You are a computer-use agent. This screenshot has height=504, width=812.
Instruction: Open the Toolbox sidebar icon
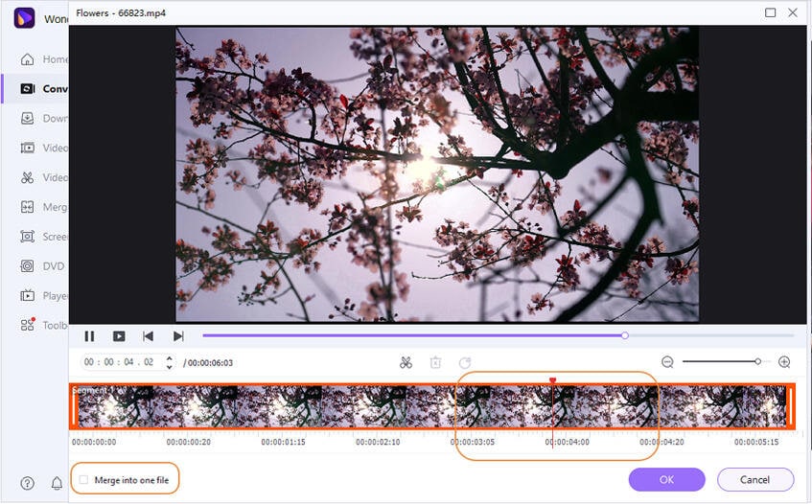28,325
